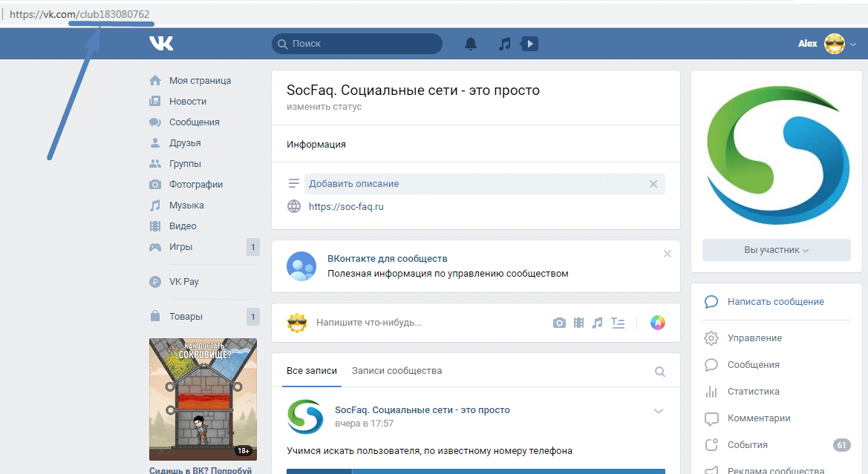Viewport: 868px width, 474px height.
Task: Click the Сидишь в ВК? Попробуй ad link
Action: [200, 470]
